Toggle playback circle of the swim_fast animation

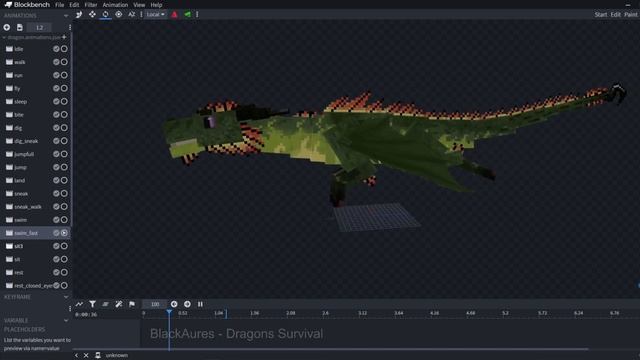64,233
